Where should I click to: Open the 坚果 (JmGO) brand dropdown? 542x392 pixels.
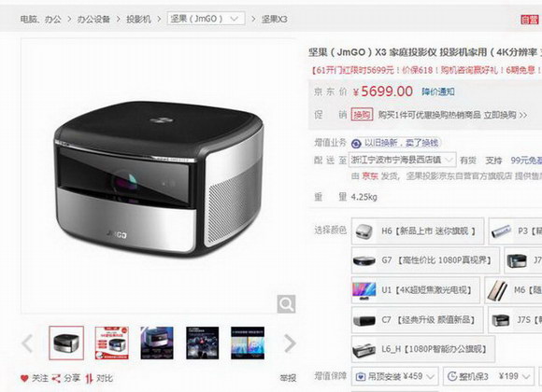coord(206,19)
